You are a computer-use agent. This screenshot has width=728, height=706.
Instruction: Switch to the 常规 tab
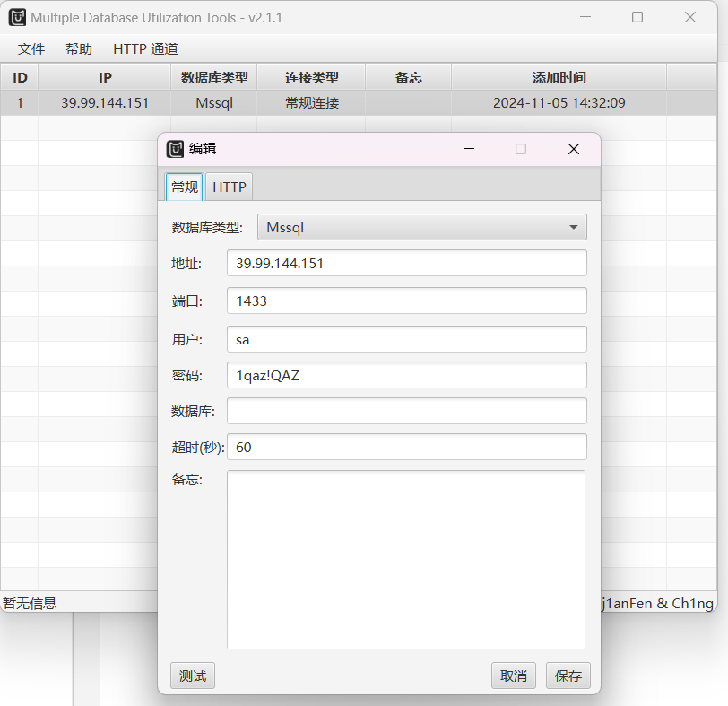185,187
